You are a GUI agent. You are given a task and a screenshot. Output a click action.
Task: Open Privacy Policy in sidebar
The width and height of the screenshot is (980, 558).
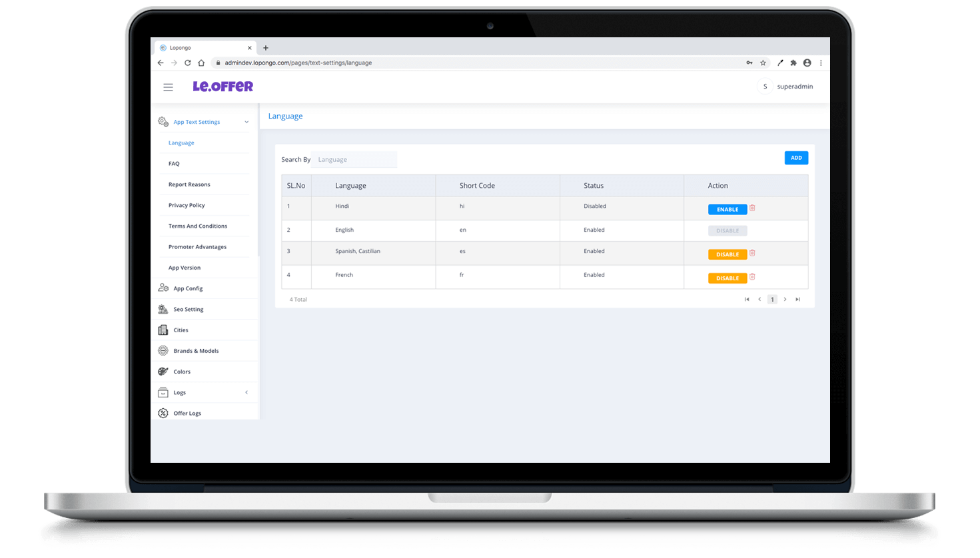coord(187,205)
